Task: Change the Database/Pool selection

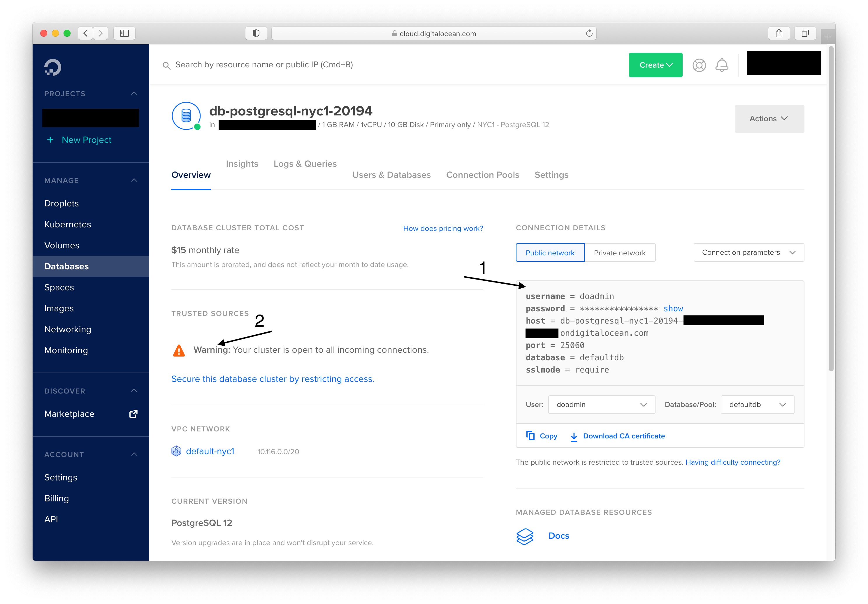Action: tap(757, 404)
